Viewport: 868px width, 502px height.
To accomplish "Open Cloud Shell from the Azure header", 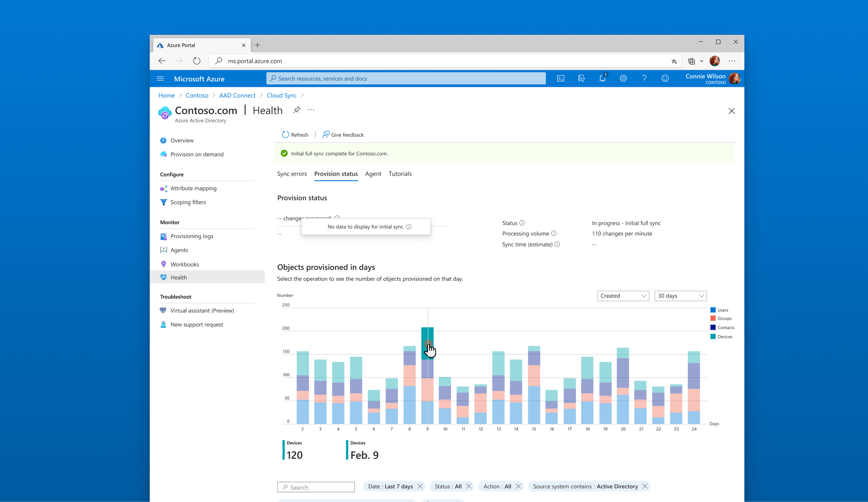I will pos(560,78).
